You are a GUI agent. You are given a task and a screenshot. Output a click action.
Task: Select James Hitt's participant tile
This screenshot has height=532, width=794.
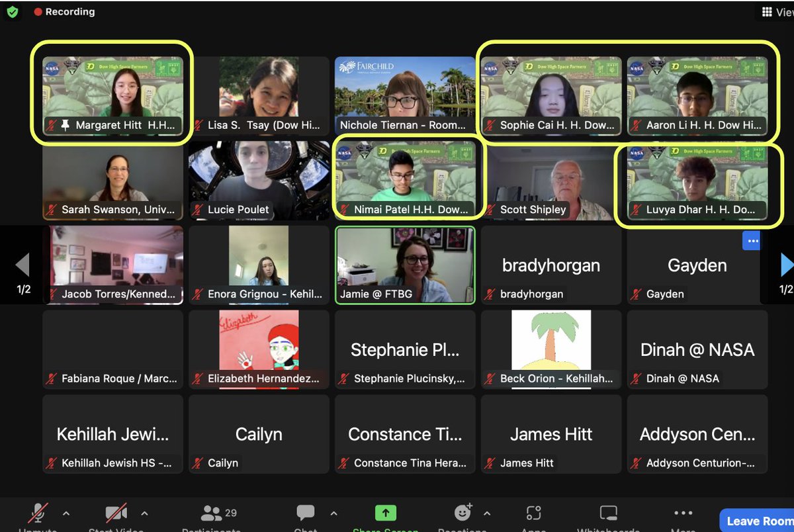click(551, 434)
